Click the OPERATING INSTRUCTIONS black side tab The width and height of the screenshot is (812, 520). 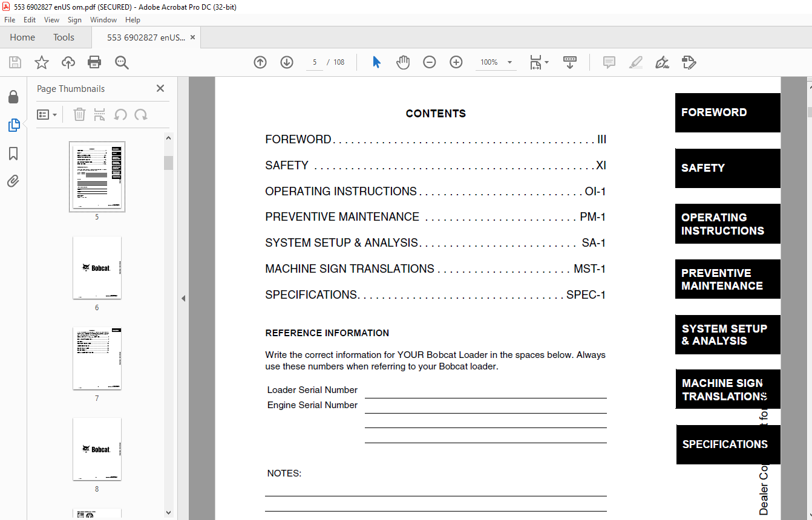(x=728, y=224)
